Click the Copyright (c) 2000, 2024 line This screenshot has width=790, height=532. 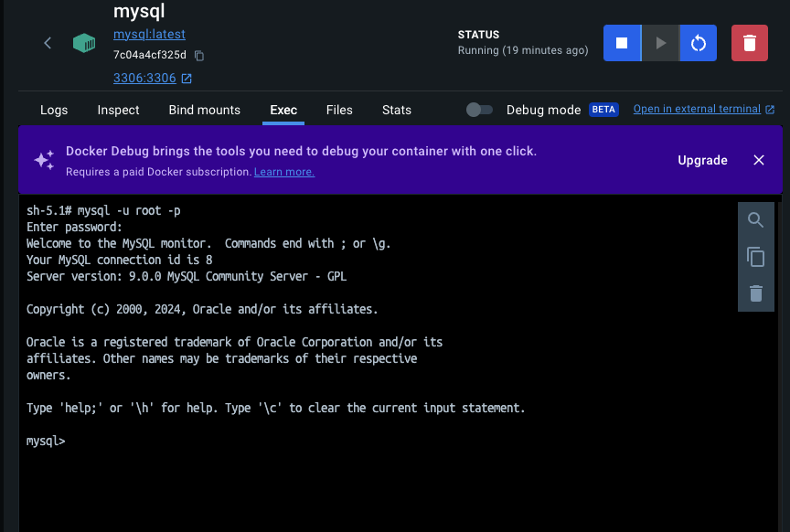pos(202,309)
